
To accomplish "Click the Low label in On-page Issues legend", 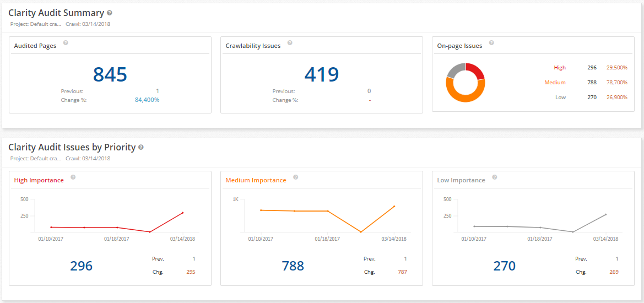I will (561, 98).
